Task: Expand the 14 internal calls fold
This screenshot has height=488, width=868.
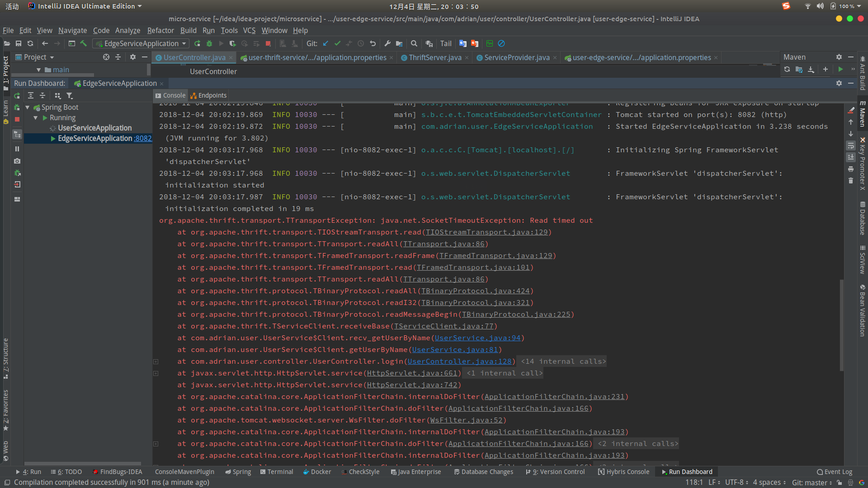Action: [x=563, y=361]
